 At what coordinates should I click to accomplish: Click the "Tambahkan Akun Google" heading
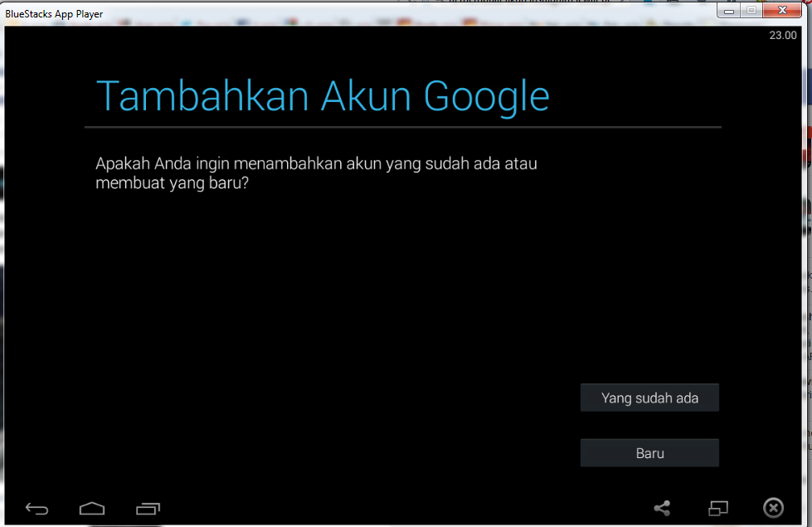click(x=323, y=96)
